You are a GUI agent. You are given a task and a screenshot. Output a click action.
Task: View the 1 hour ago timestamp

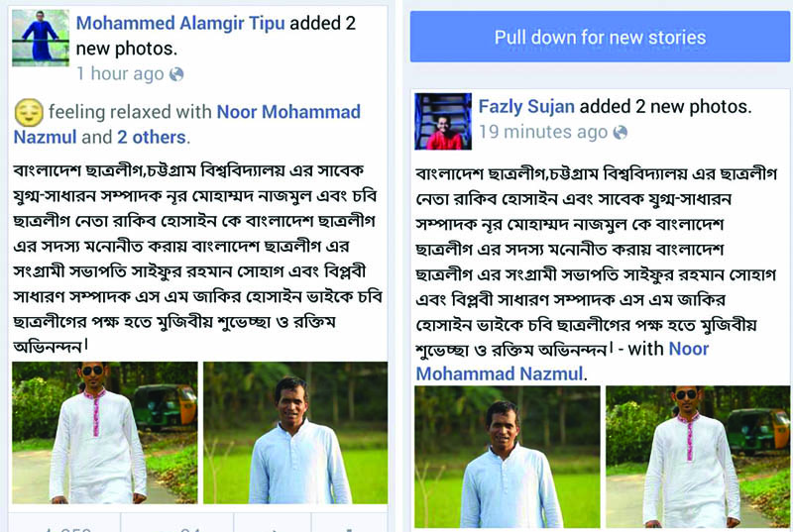pyautogui.click(x=120, y=73)
